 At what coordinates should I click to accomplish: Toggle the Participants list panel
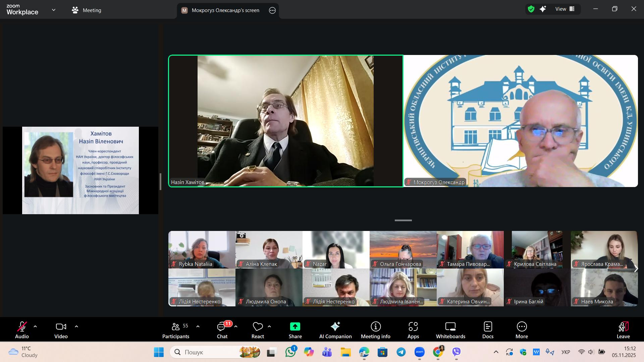click(176, 330)
